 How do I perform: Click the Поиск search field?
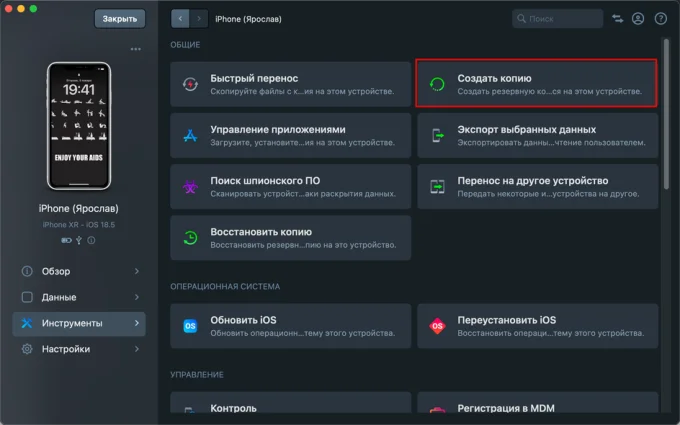click(557, 19)
